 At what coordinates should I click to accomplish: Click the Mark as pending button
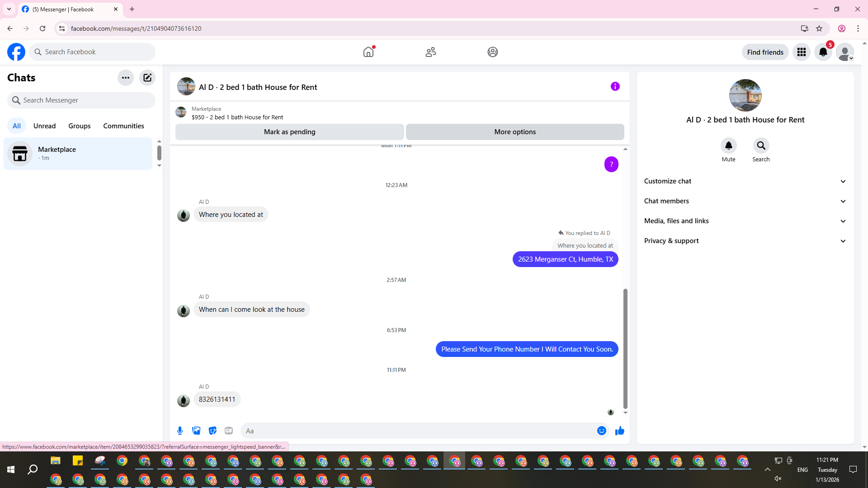(x=289, y=132)
